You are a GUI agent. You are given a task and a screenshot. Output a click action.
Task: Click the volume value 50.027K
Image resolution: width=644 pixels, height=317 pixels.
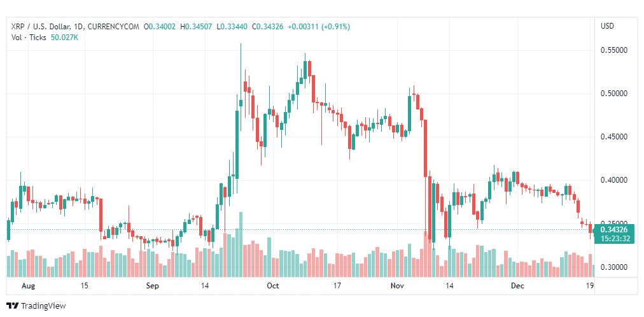pos(64,37)
